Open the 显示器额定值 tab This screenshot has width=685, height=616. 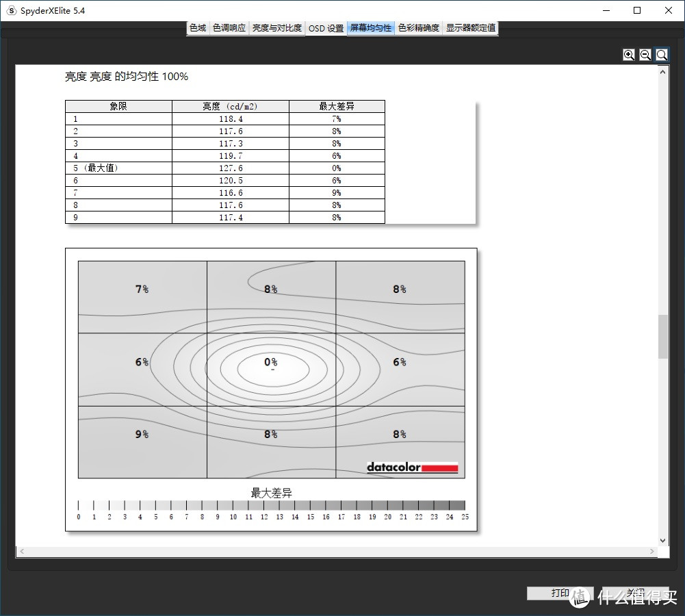pyautogui.click(x=471, y=28)
